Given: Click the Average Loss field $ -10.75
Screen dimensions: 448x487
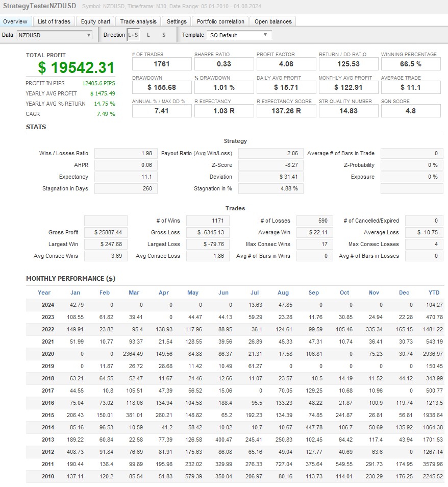Looking at the screenshot, I should point(425,233).
